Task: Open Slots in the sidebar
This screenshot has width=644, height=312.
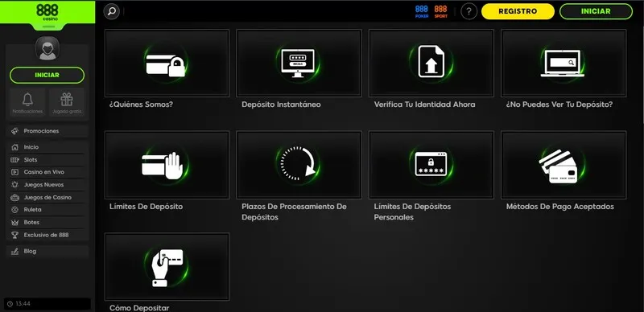Action: pos(47,160)
